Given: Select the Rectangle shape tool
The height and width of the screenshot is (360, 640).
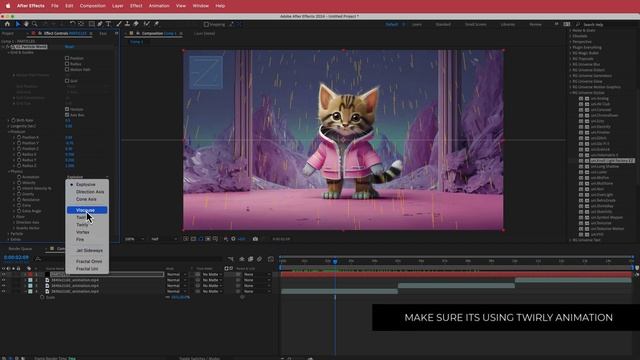Looking at the screenshot, I should [x=91, y=24].
